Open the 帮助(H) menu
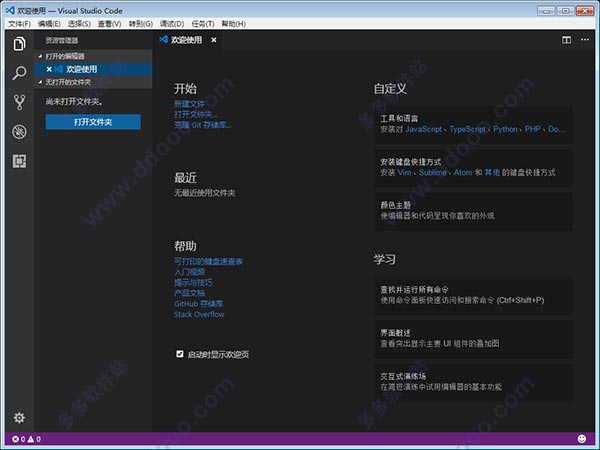Screen dimensions: 600x450 233,24
